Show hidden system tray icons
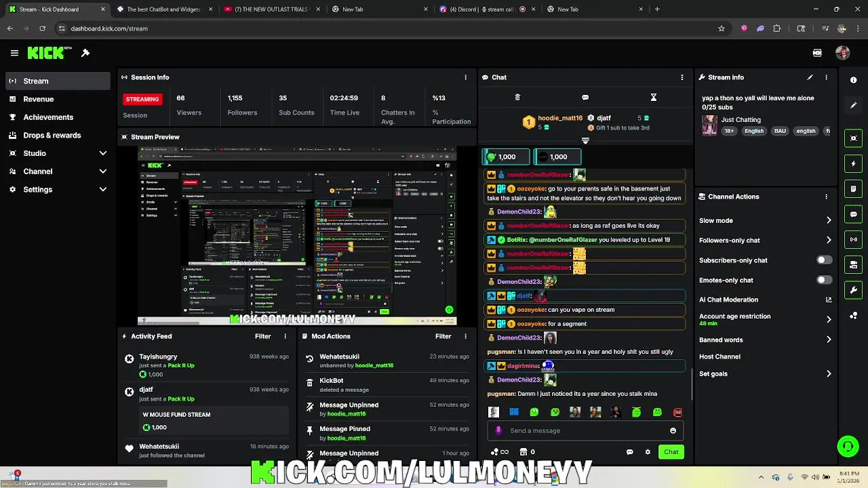 (x=761, y=477)
